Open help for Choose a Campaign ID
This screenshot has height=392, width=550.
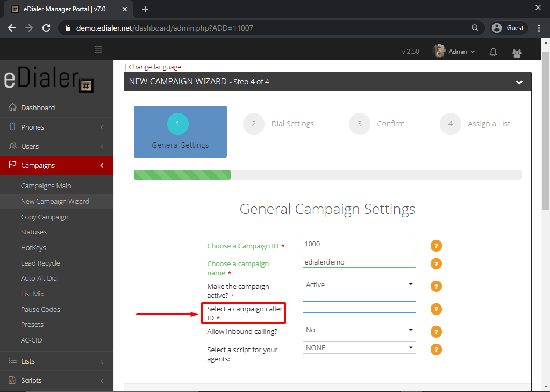point(436,246)
